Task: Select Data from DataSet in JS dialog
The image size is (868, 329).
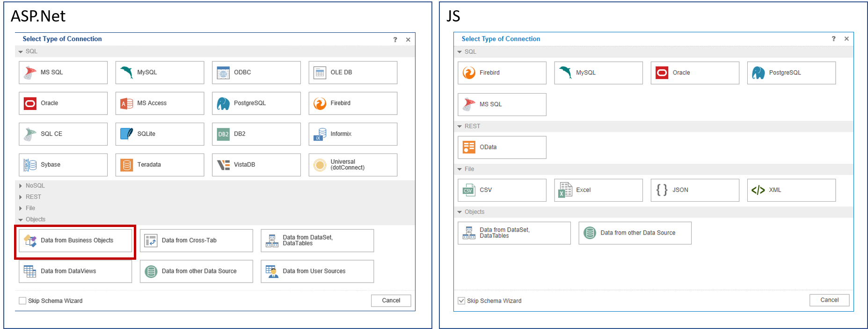Action: coord(514,233)
